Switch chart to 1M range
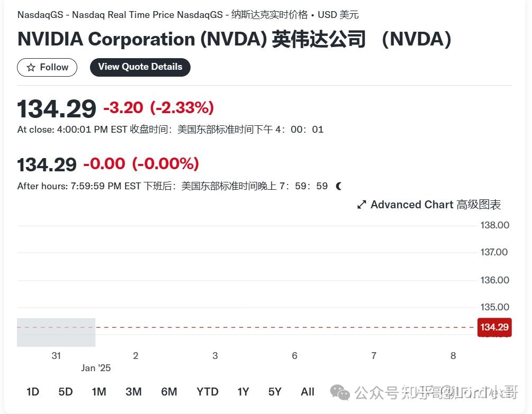Viewport: 532px width, 414px height. coord(99,392)
